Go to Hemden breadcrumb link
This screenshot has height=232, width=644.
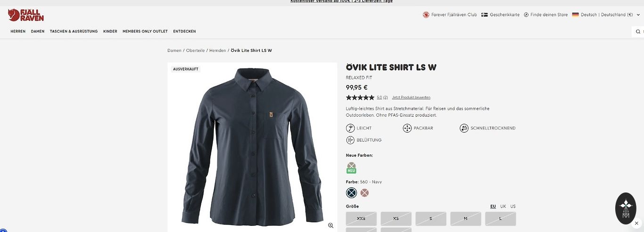point(218,50)
